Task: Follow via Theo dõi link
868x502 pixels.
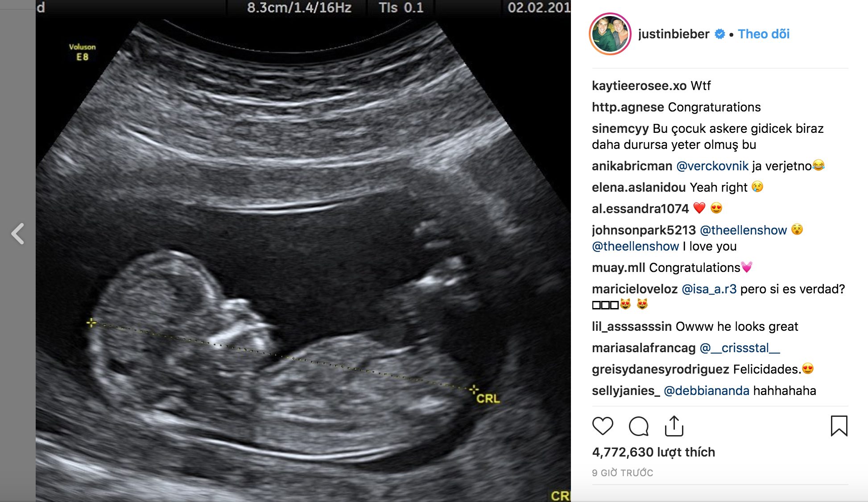Action: click(764, 34)
